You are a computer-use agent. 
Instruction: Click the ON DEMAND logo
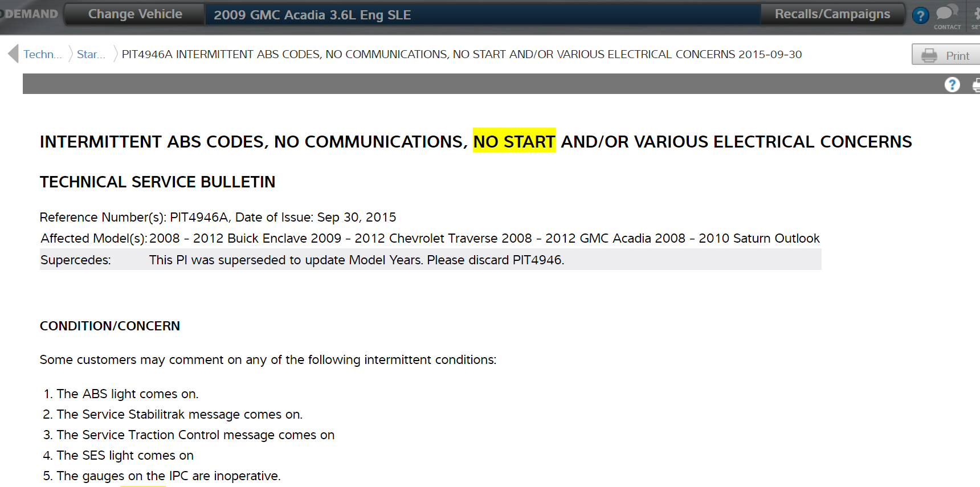coord(29,14)
